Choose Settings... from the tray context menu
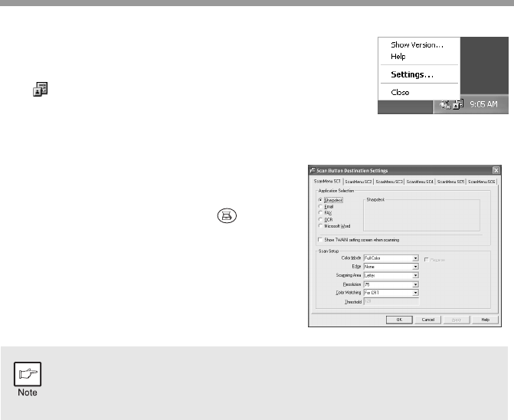Image resolution: width=514 pixels, height=420 pixels. point(412,74)
